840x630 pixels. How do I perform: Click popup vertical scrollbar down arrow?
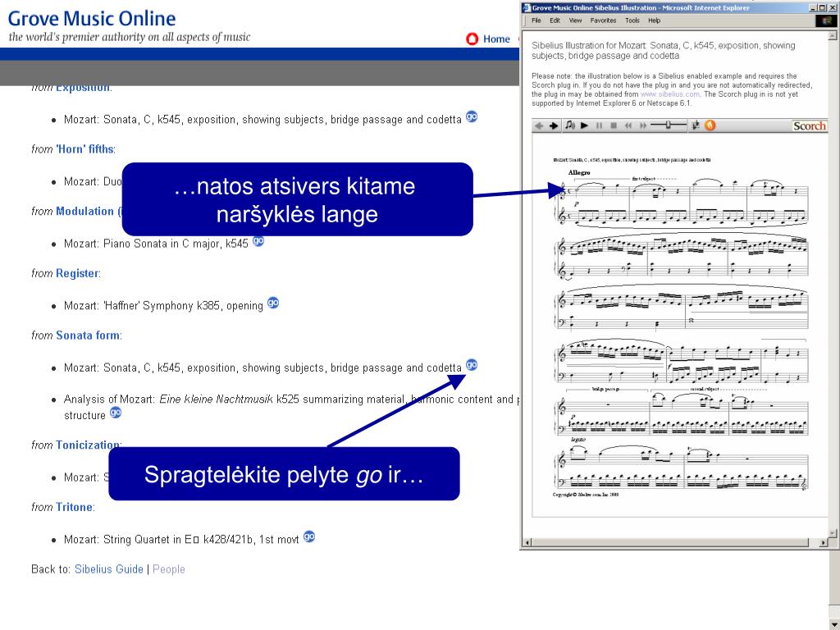(833, 532)
